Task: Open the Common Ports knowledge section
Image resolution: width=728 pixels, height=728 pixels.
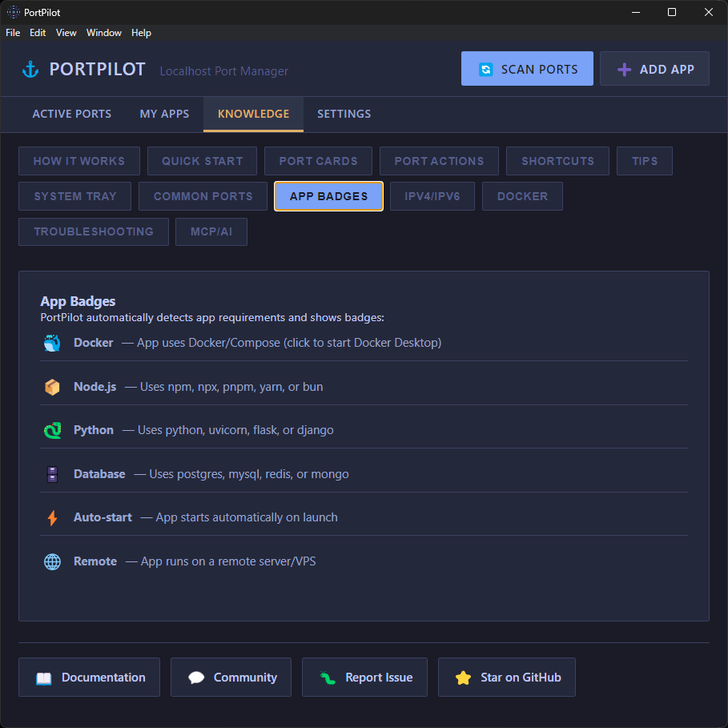Action: [x=202, y=196]
